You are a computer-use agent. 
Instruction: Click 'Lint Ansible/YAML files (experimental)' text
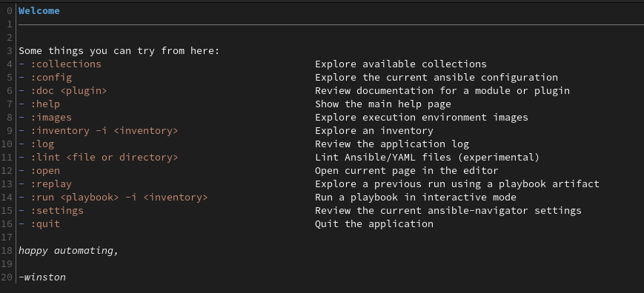(427, 158)
